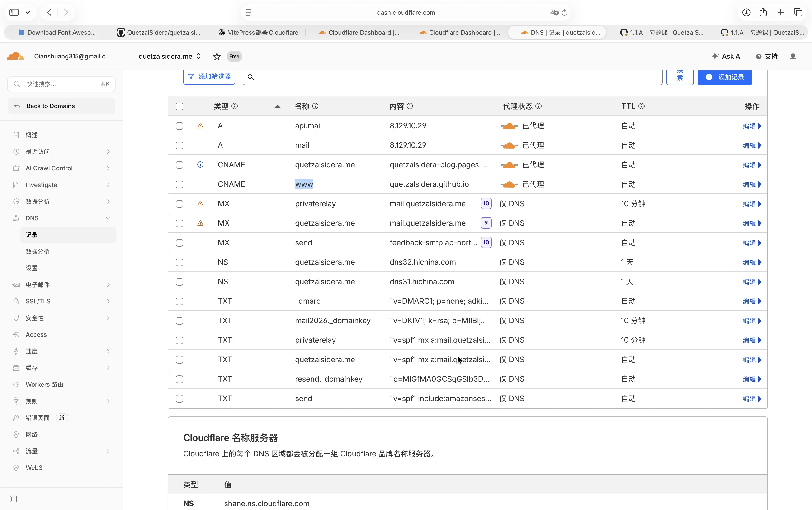Click info icon next to TTL header
The width and height of the screenshot is (812, 510).
point(642,106)
